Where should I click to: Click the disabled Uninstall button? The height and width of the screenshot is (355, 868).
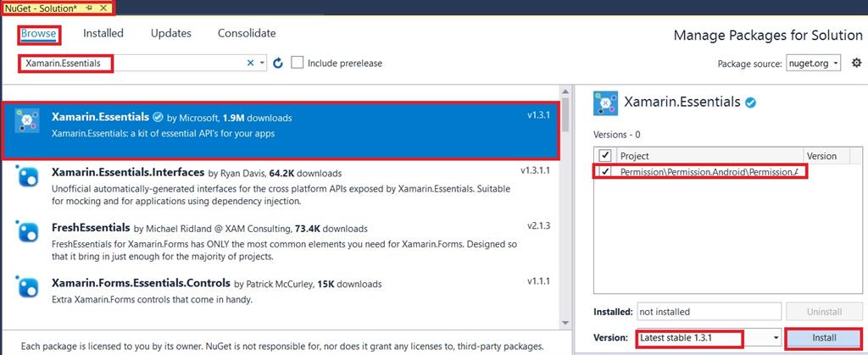coord(824,311)
